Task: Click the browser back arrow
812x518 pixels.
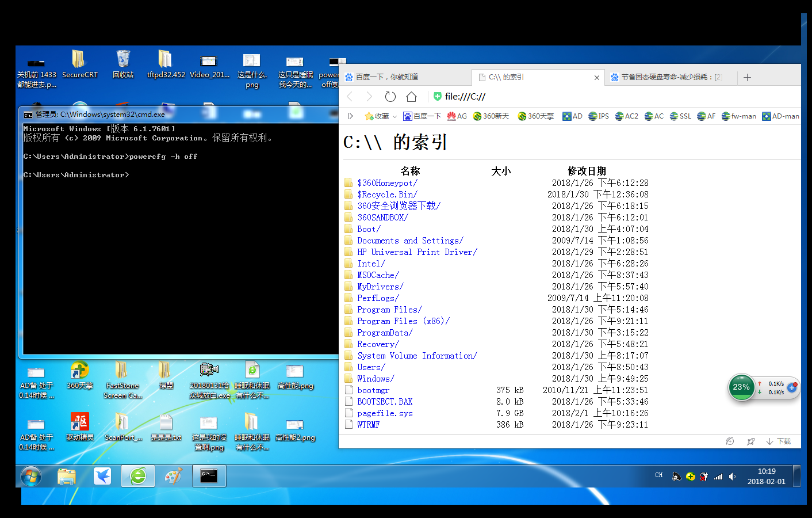Action: (350, 97)
